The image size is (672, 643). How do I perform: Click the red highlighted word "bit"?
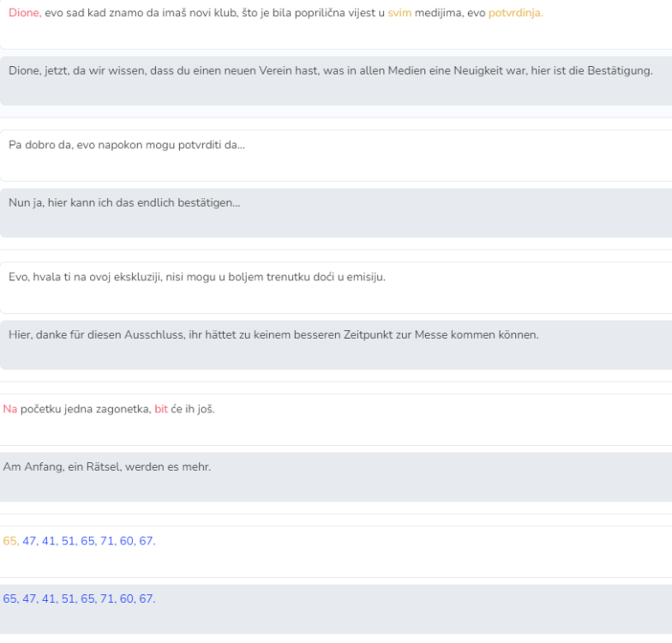click(x=160, y=409)
